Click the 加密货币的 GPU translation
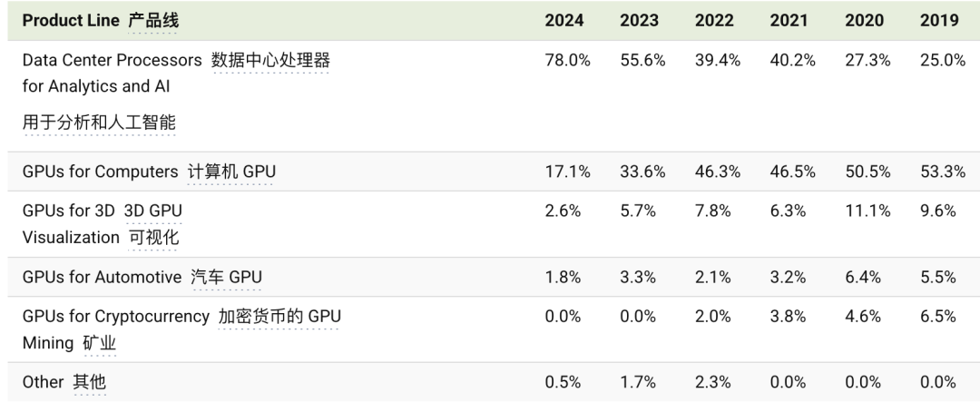 click(x=279, y=317)
